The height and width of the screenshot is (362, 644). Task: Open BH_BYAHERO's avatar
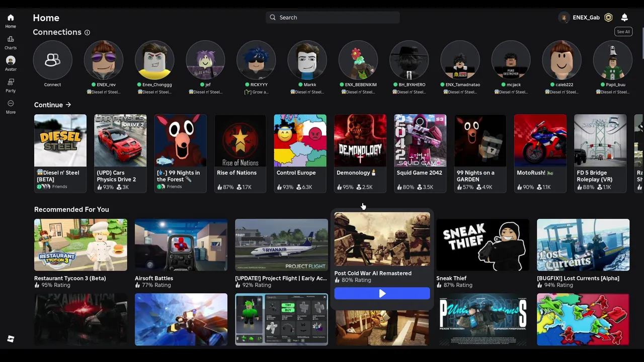coord(409,60)
